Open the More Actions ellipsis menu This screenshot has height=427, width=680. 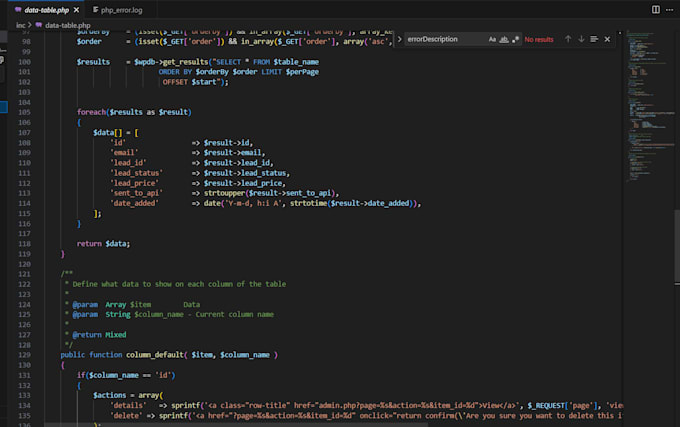point(669,10)
